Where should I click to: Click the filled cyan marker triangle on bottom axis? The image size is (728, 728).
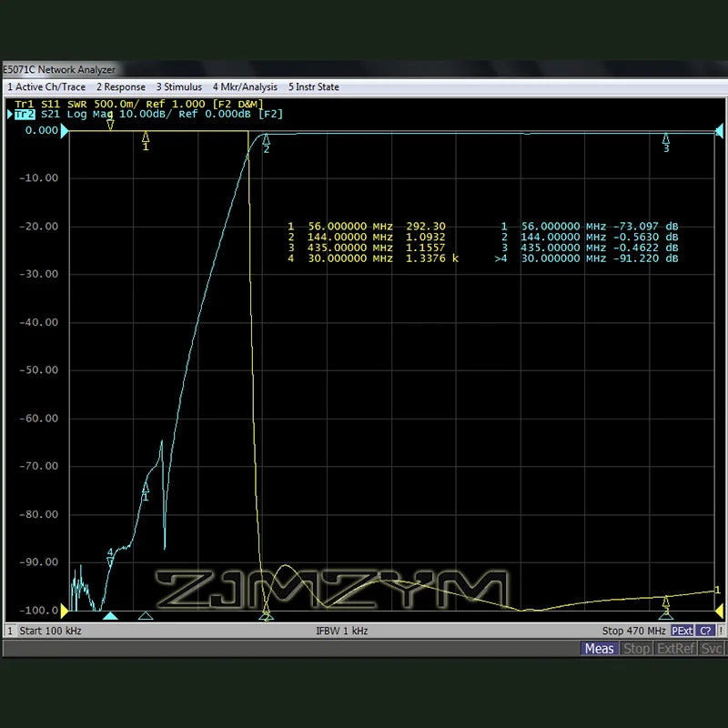coord(110,616)
